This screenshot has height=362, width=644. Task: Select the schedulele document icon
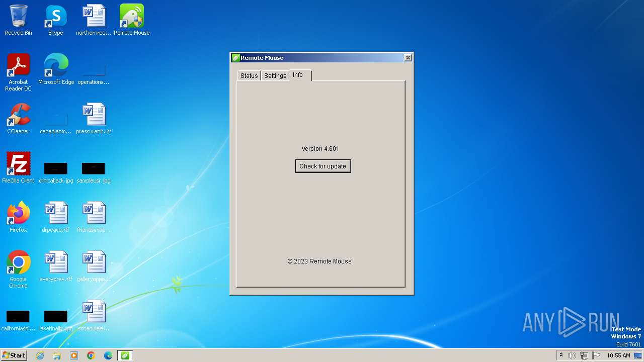[94, 316]
